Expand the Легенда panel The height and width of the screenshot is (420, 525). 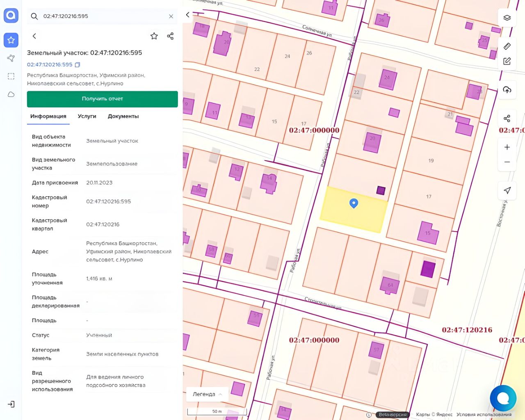pos(207,394)
